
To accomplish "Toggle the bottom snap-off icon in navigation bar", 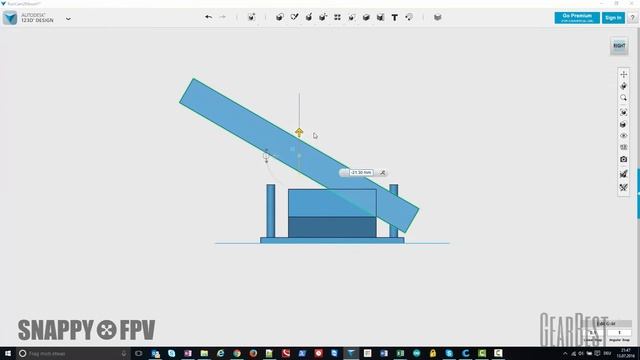I will coord(623,187).
